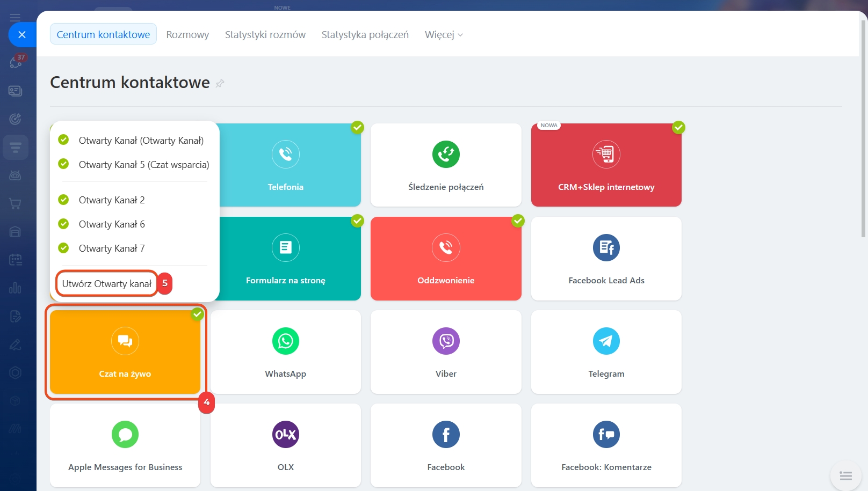This screenshot has width=868, height=491.
Task: Click the target goal sidebar icon
Action: tap(15, 119)
